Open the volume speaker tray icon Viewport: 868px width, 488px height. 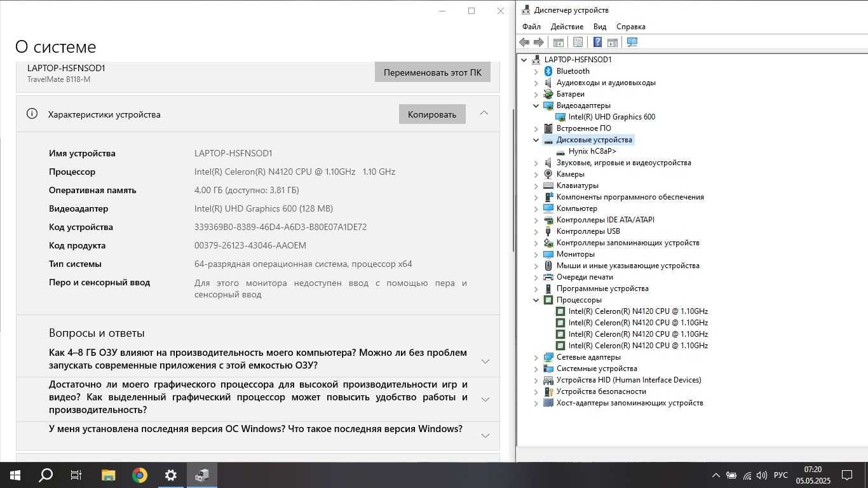tap(762, 475)
